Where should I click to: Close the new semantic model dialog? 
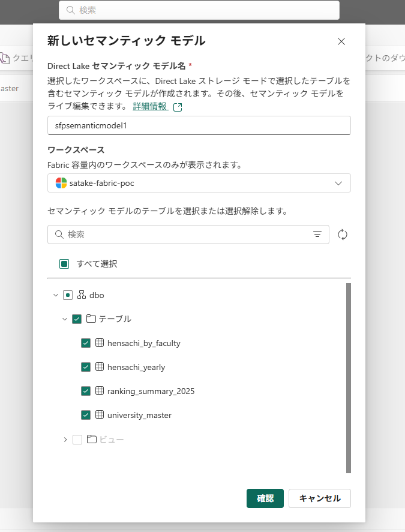pyautogui.click(x=341, y=41)
